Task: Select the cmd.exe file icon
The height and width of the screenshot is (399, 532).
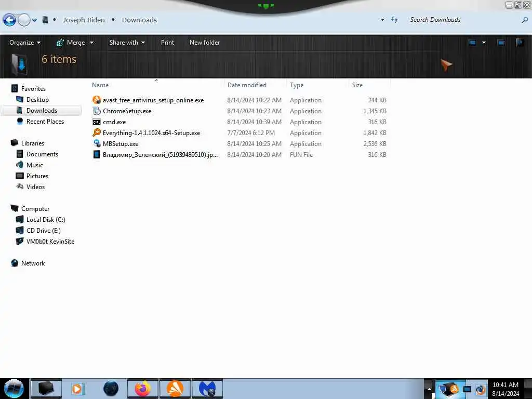Action: click(x=97, y=122)
